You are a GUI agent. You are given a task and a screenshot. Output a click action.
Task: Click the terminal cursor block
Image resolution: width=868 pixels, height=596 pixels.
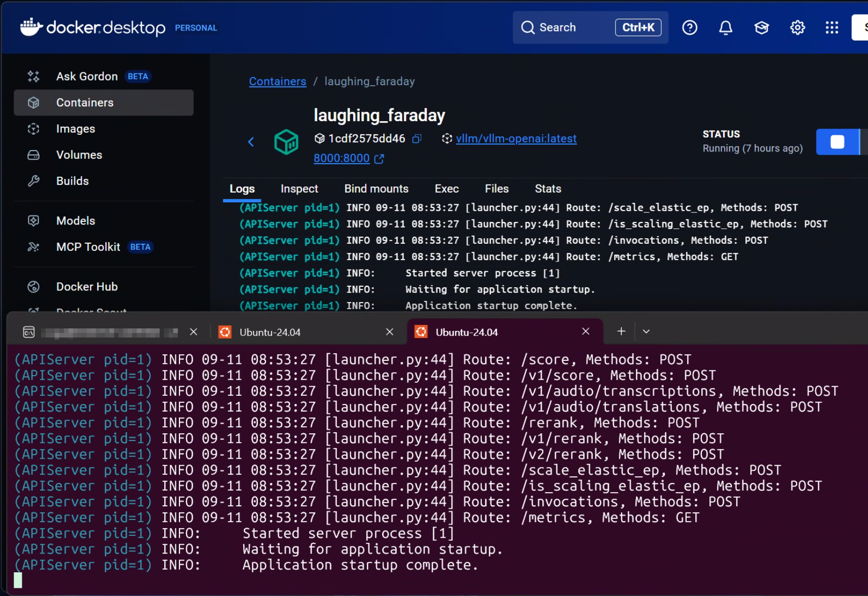point(18,580)
